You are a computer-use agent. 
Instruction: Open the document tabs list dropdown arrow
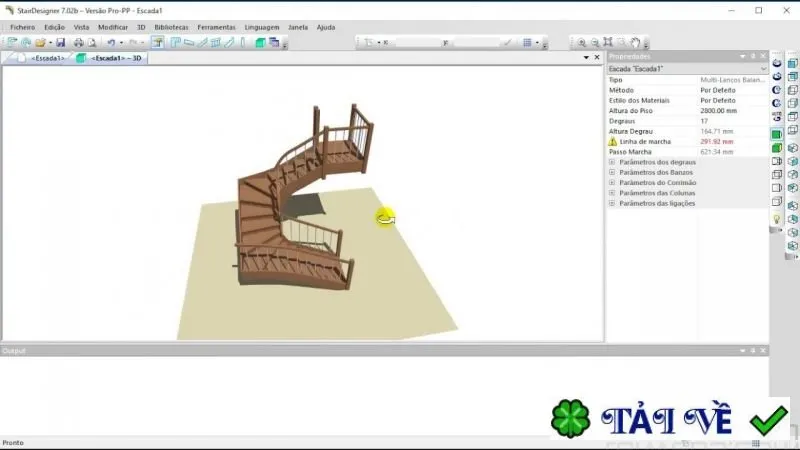coord(586,58)
